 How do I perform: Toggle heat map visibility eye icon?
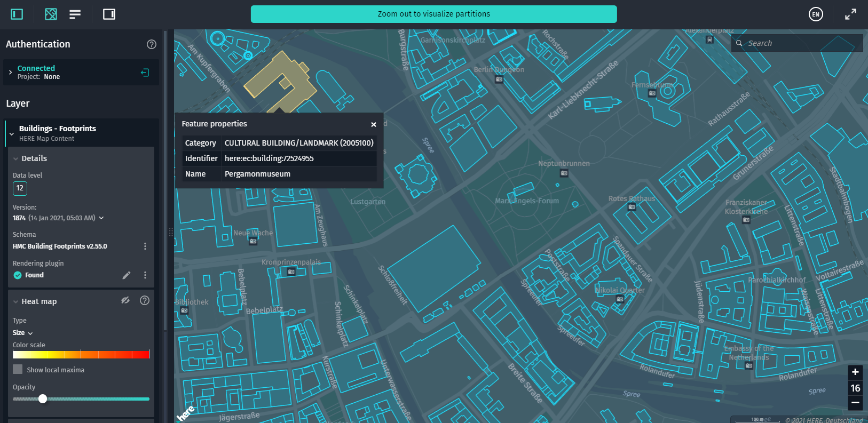pos(125,300)
